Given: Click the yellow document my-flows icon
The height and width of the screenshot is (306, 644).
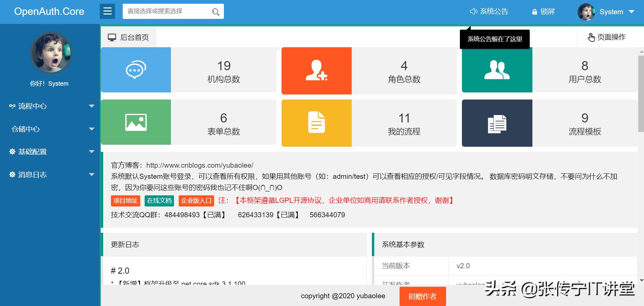Looking at the screenshot, I should 316,122.
